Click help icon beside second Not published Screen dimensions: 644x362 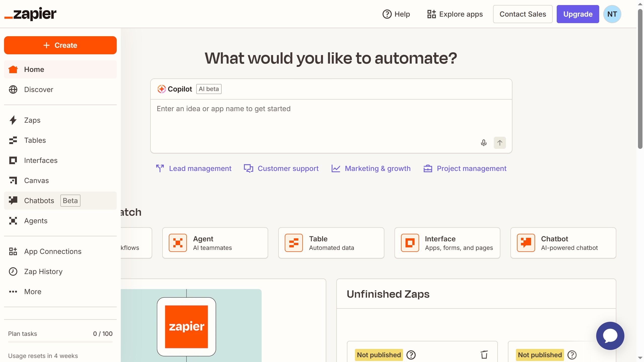572,355
